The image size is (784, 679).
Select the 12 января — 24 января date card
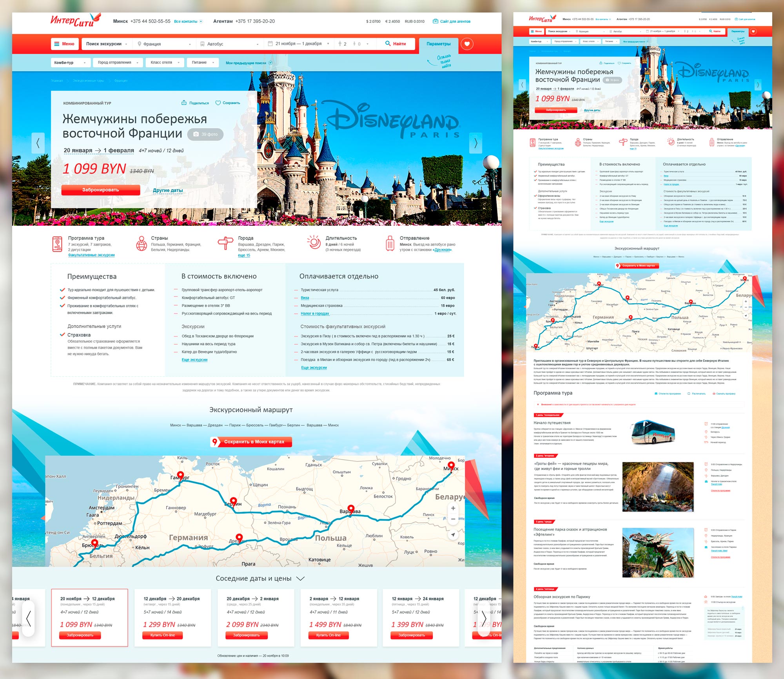[x=421, y=617]
